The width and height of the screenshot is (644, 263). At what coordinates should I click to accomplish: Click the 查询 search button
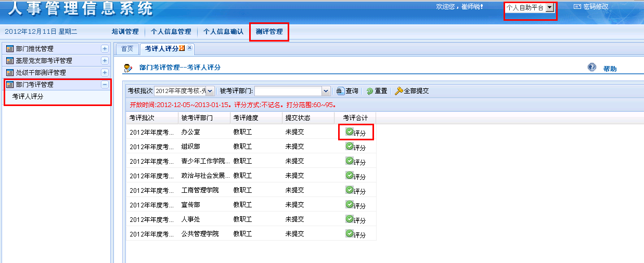[347, 91]
